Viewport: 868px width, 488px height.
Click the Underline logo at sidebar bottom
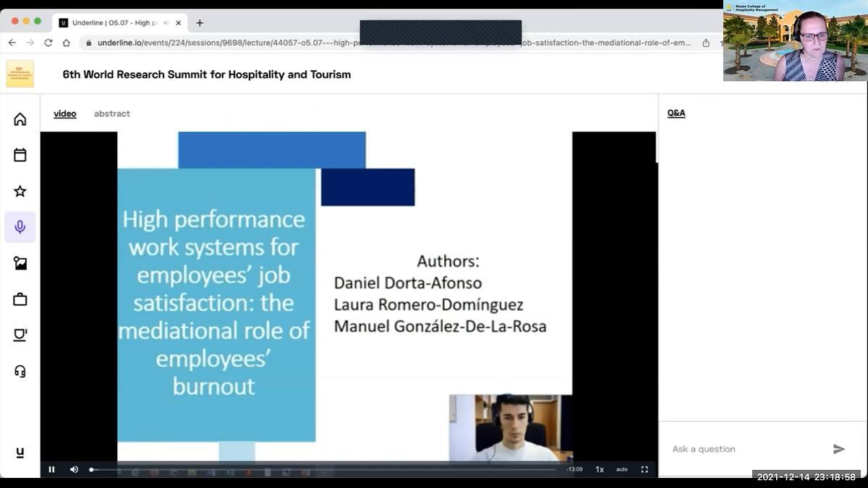tap(20, 453)
